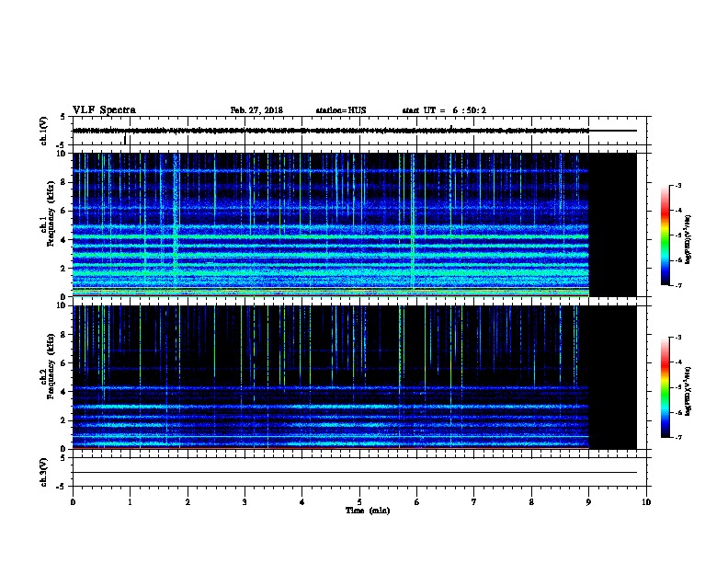Viewport: 728px width, 563px height.
Task: Click the date text "Feb. 27, 2018"
Action: click(x=256, y=110)
